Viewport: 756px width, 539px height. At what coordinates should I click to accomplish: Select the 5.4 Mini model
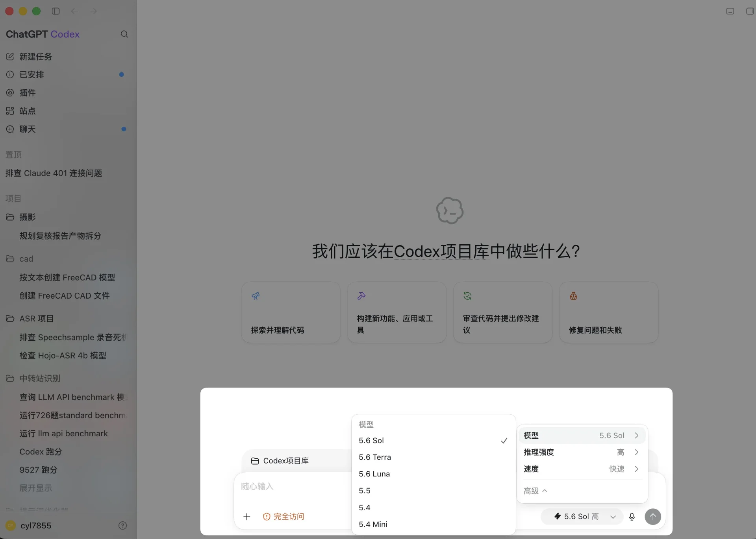(433, 524)
